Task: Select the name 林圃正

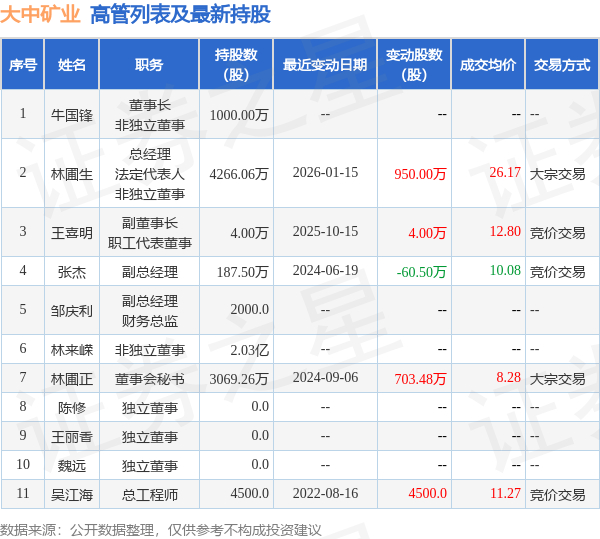Action: (x=72, y=379)
